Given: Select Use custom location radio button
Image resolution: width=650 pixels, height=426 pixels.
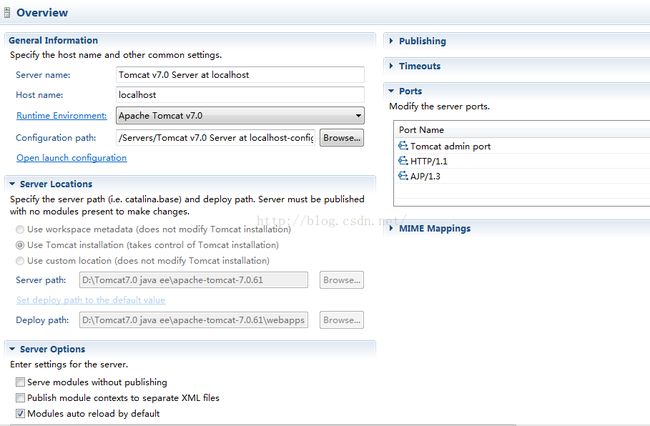Looking at the screenshot, I should click(x=20, y=261).
